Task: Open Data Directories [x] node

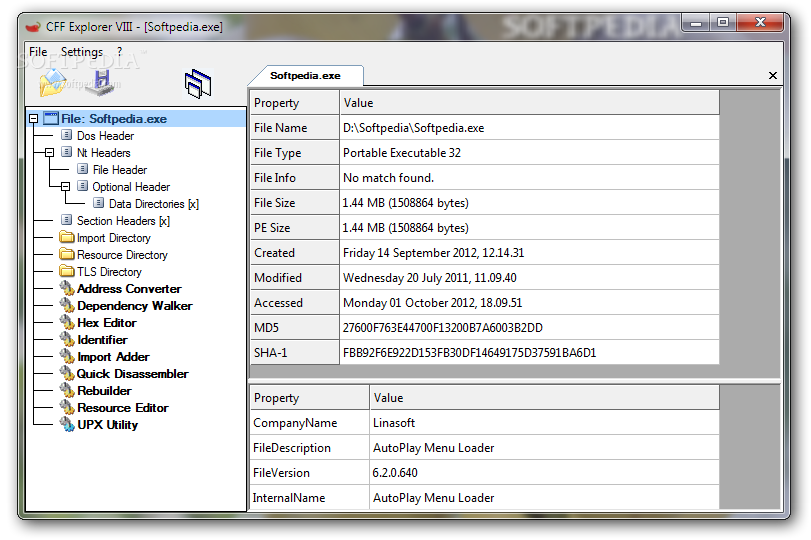Action: point(154,204)
